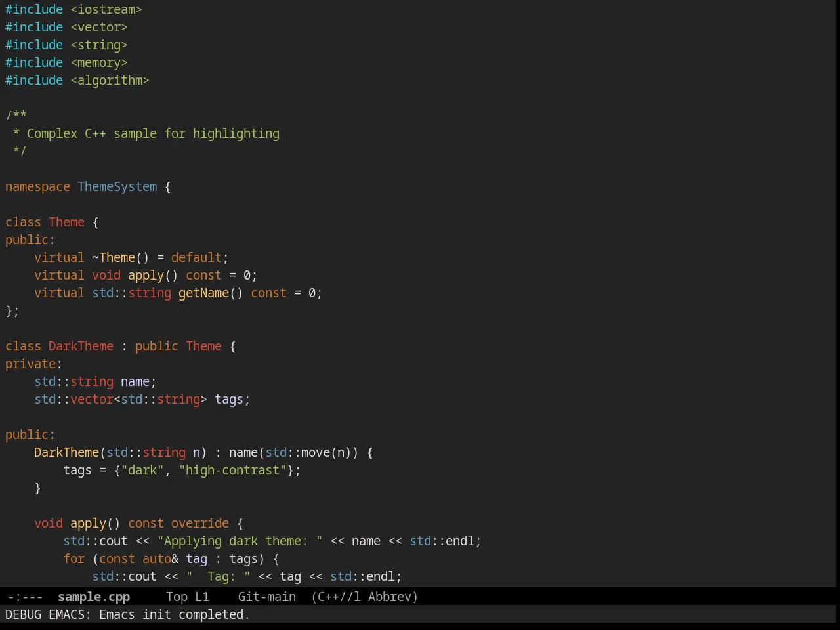Click the 'DarkTheme' constructor name

[x=66, y=452]
